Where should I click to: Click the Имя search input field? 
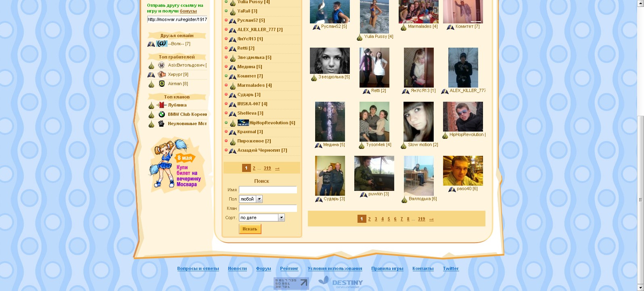[x=268, y=190]
